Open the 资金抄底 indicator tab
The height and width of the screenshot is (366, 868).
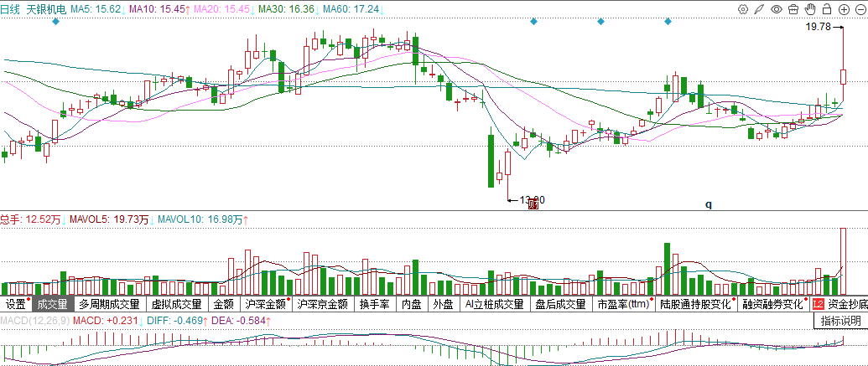(x=847, y=305)
